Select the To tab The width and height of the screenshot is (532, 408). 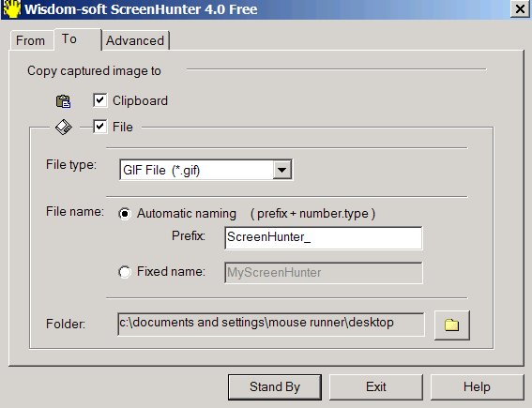click(77, 39)
